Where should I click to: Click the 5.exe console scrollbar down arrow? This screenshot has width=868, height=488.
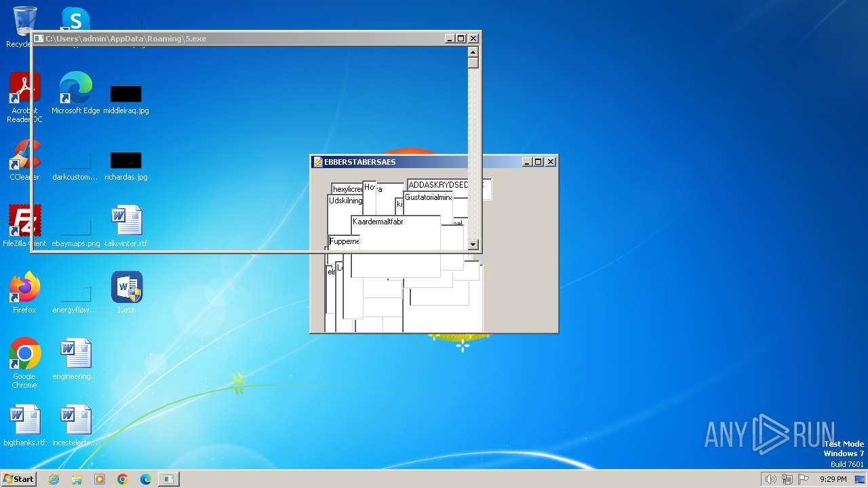pos(473,245)
